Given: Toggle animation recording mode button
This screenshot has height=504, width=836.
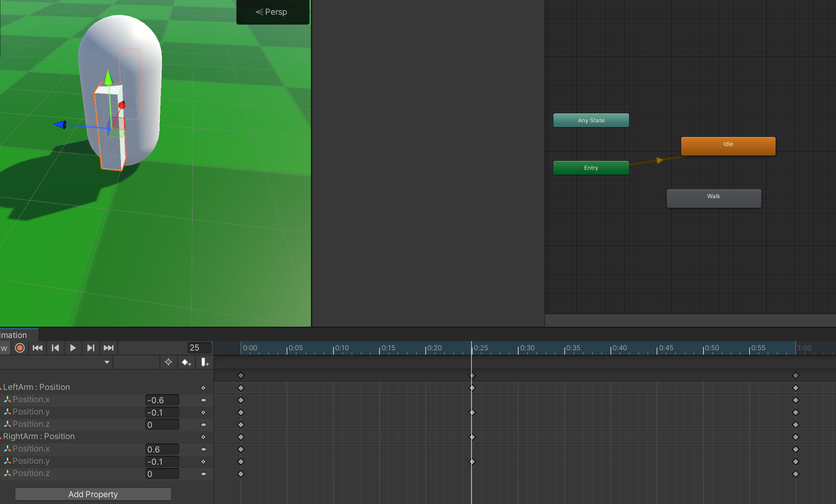Looking at the screenshot, I should point(20,348).
